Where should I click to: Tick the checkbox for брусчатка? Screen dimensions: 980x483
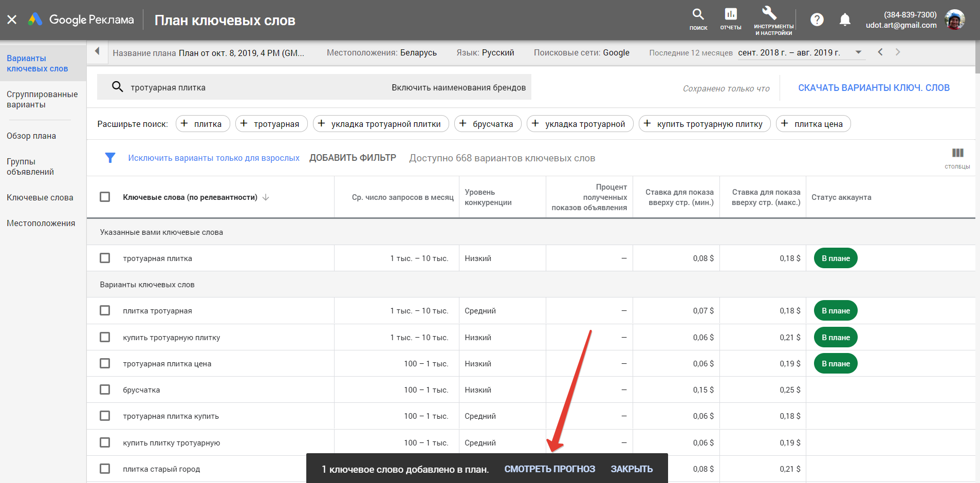[x=105, y=389]
